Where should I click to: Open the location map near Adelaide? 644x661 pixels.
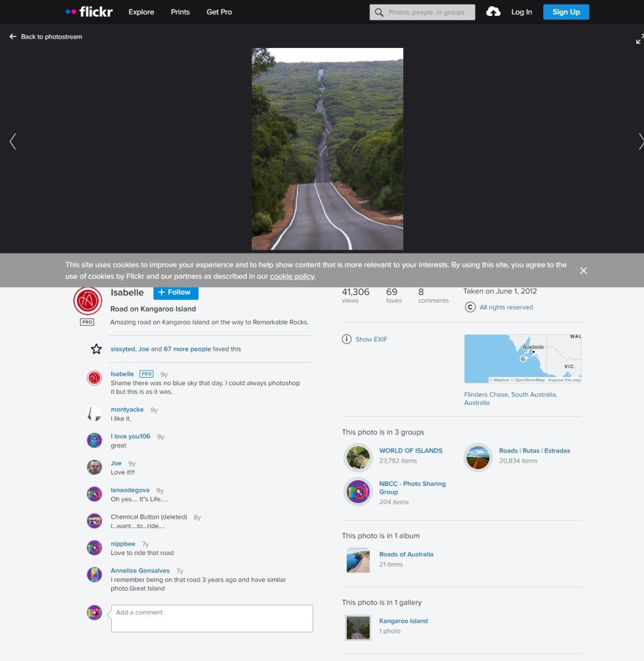pyautogui.click(x=523, y=359)
